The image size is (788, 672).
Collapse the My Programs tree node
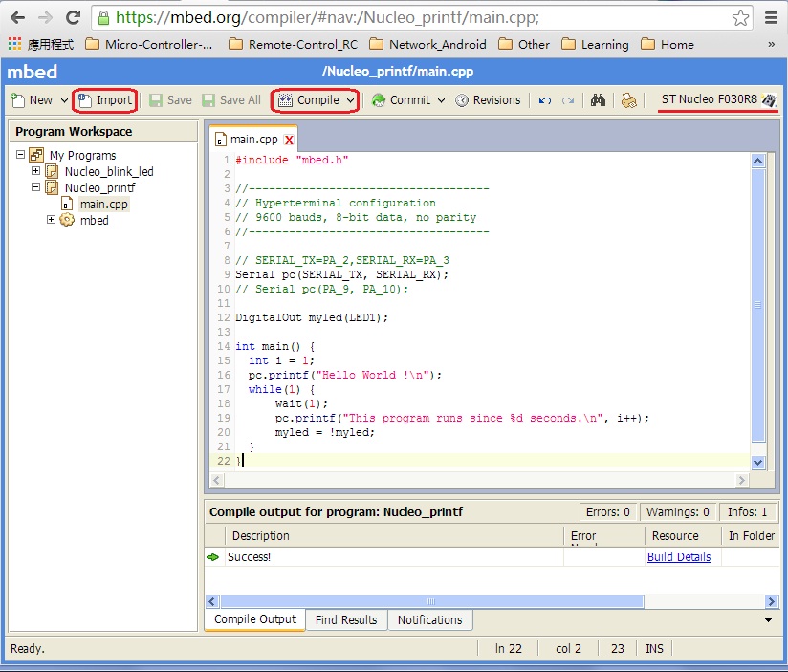point(21,154)
